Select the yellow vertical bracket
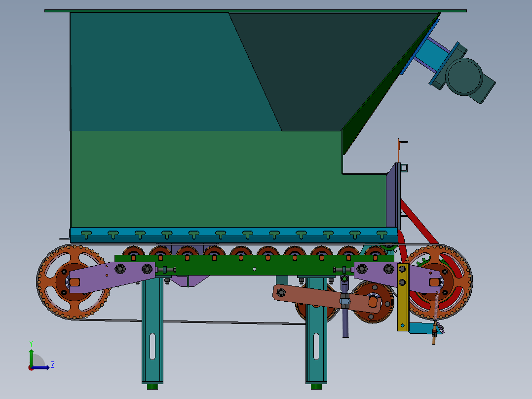Image resolution: width=532 pixels, height=399 pixels. click(x=403, y=297)
